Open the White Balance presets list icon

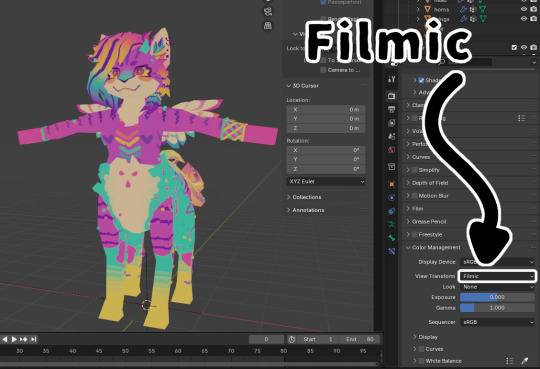click(510, 361)
